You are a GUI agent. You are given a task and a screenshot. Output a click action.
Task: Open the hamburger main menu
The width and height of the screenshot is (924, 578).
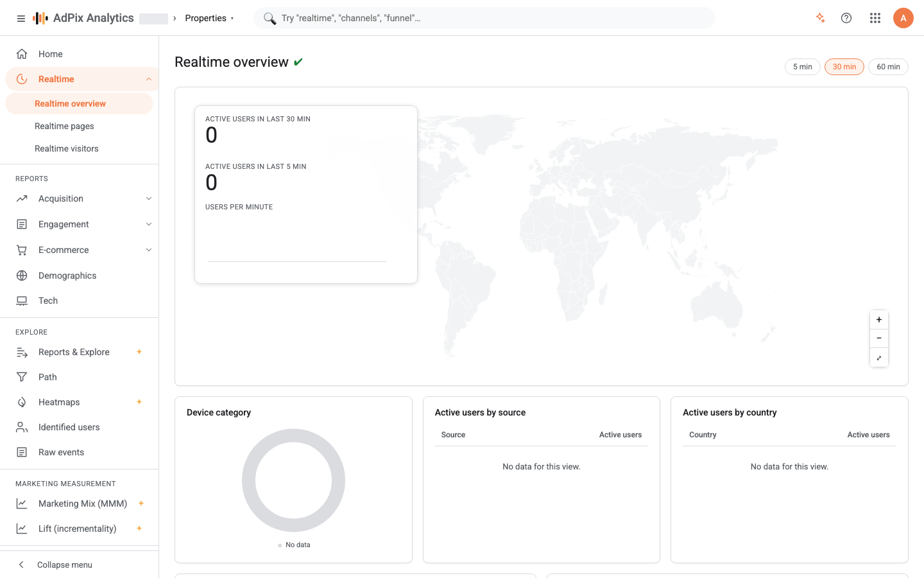pyautogui.click(x=21, y=19)
